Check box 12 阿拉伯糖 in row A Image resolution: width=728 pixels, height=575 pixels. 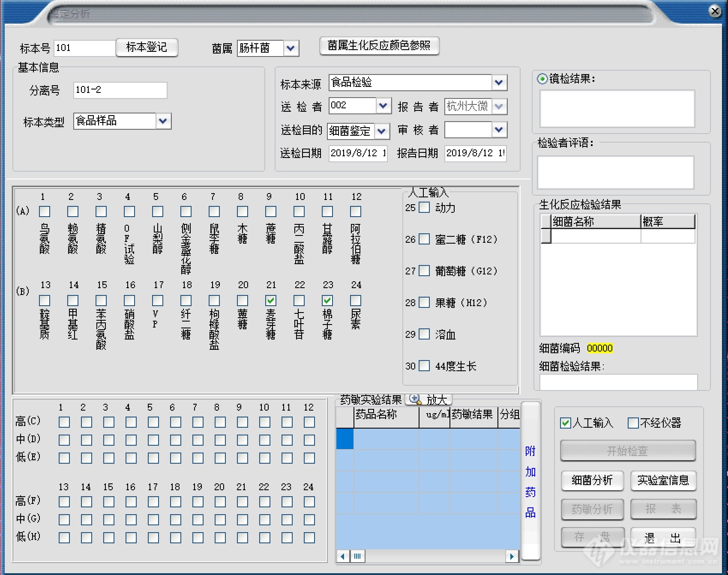coord(356,212)
